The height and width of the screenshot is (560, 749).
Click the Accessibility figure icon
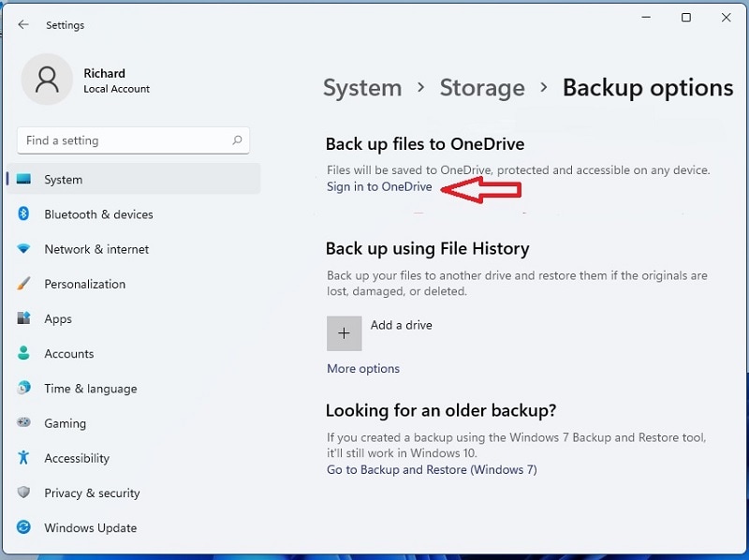[24, 458]
